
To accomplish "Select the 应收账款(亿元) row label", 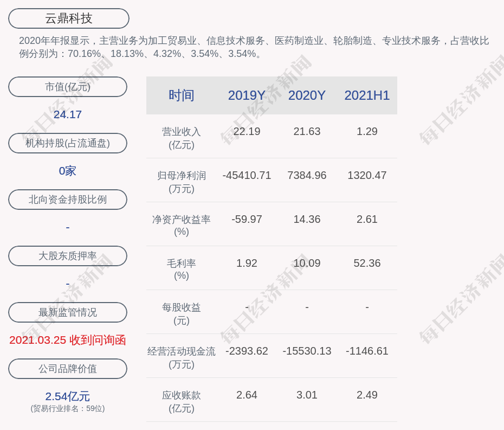I will coord(182,402).
